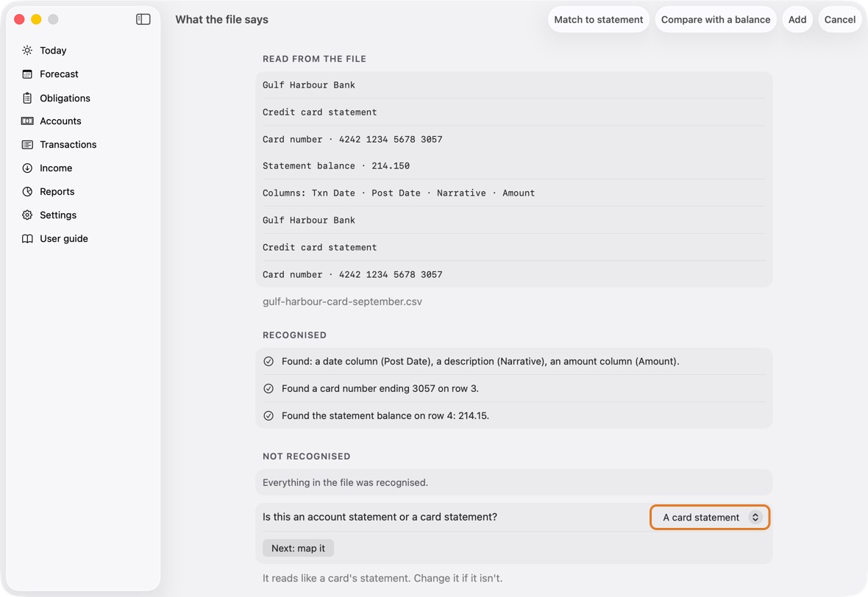Click the Accounts banknote icon
868x597 pixels.
(x=27, y=121)
